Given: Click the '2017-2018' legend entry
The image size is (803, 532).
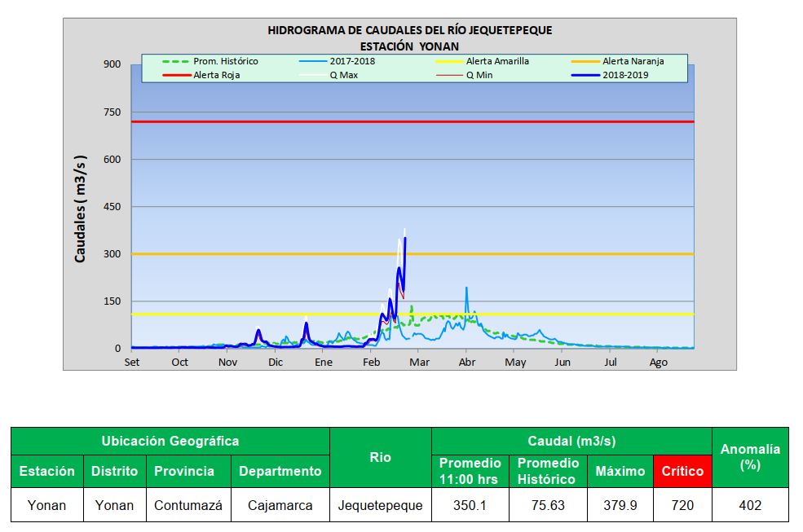Looking at the screenshot, I should click(x=352, y=61).
